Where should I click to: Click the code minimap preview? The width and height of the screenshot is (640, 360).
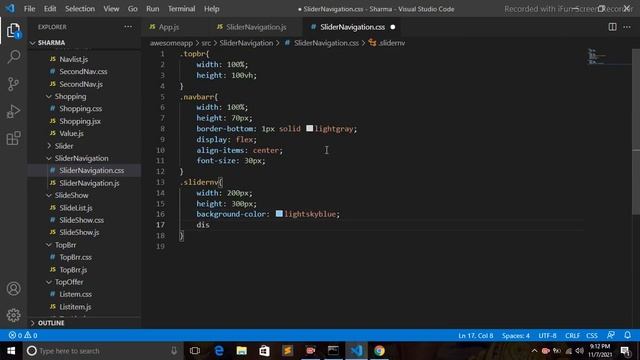pyautogui.click(x=597, y=57)
